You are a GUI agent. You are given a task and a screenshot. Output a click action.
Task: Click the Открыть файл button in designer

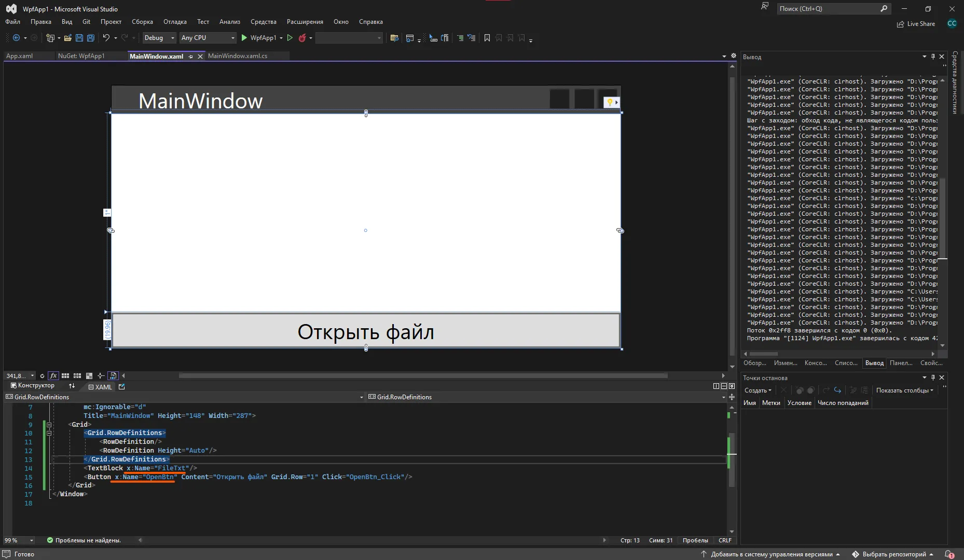click(366, 331)
